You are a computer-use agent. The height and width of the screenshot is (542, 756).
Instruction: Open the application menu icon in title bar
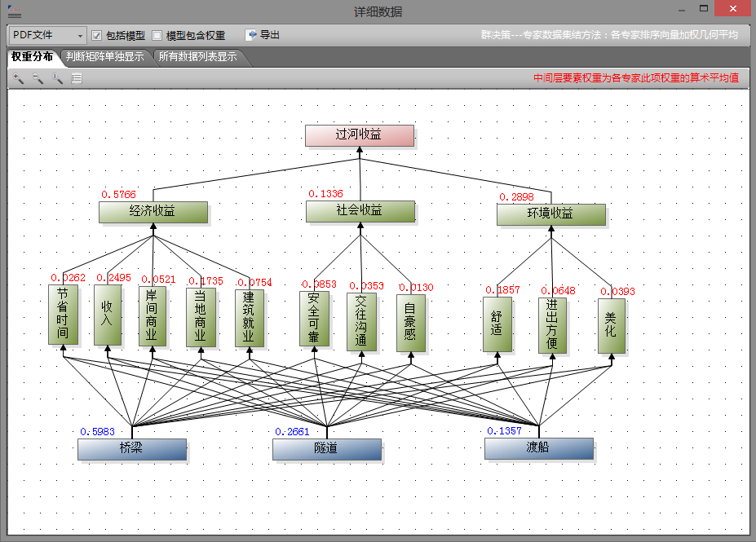point(15,11)
